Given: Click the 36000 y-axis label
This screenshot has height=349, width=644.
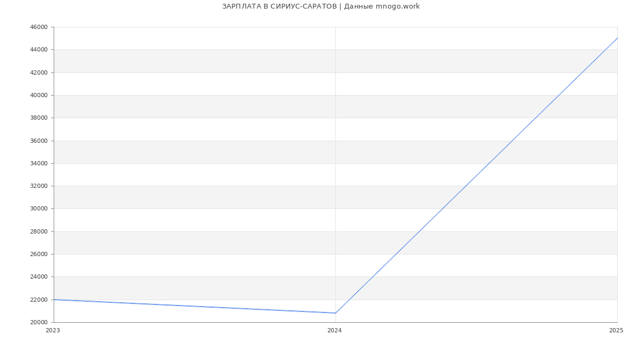Looking at the screenshot, I should 39,141.
